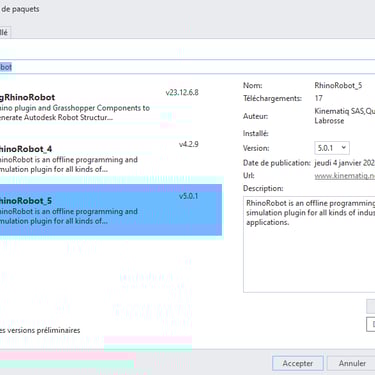This screenshot has width=375, height=375.
Task: Select the RhinoRobot_5 package entry
Action: pyautogui.click(x=111, y=210)
